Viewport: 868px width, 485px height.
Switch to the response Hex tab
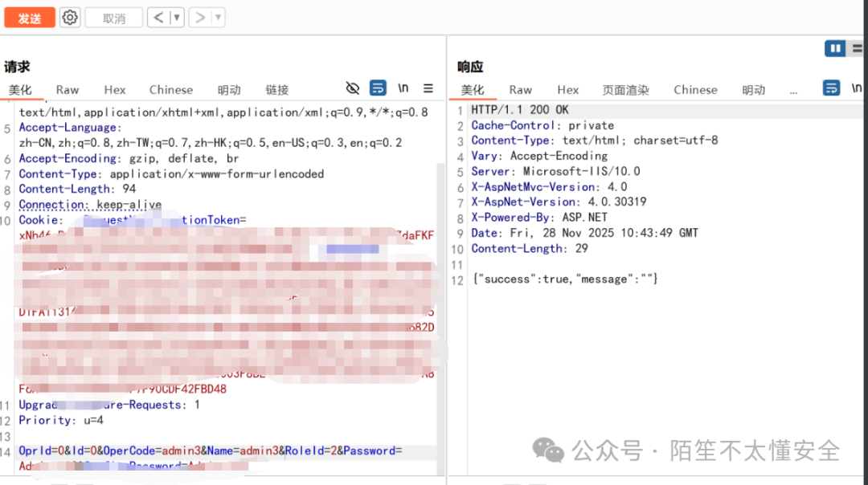click(x=568, y=90)
